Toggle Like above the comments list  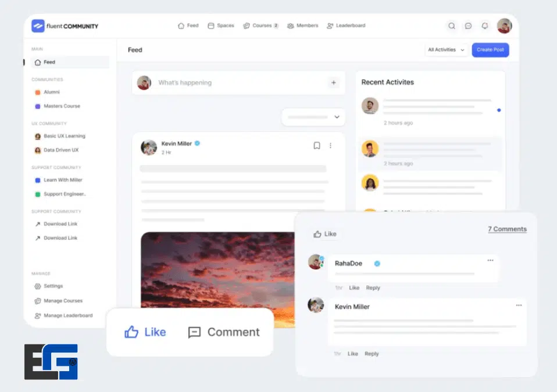[325, 234]
